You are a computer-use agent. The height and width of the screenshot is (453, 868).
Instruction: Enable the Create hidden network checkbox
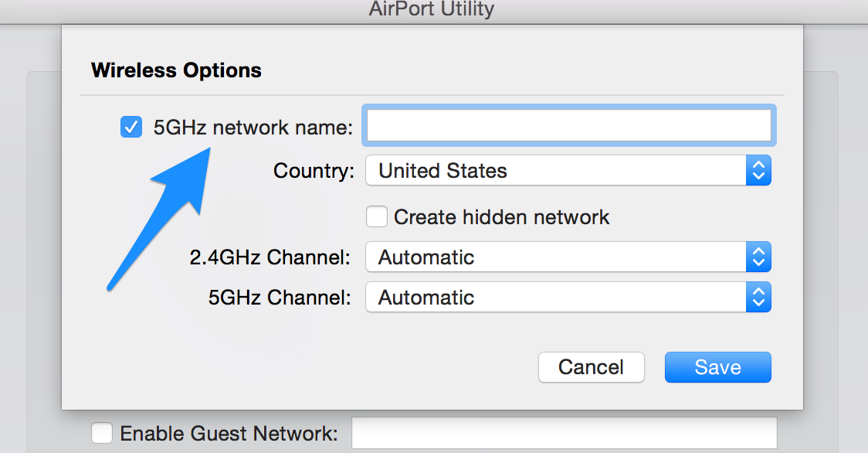376,216
